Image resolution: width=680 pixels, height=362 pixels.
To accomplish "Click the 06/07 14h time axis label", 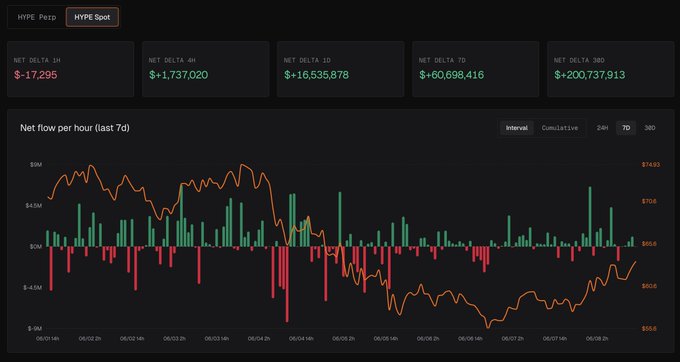I will (x=556, y=338).
